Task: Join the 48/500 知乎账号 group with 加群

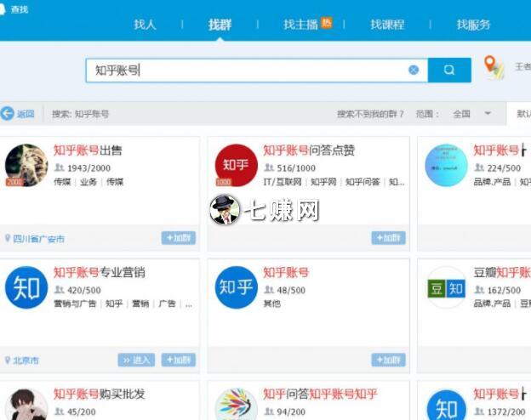Action: click(x=388, y=360)
